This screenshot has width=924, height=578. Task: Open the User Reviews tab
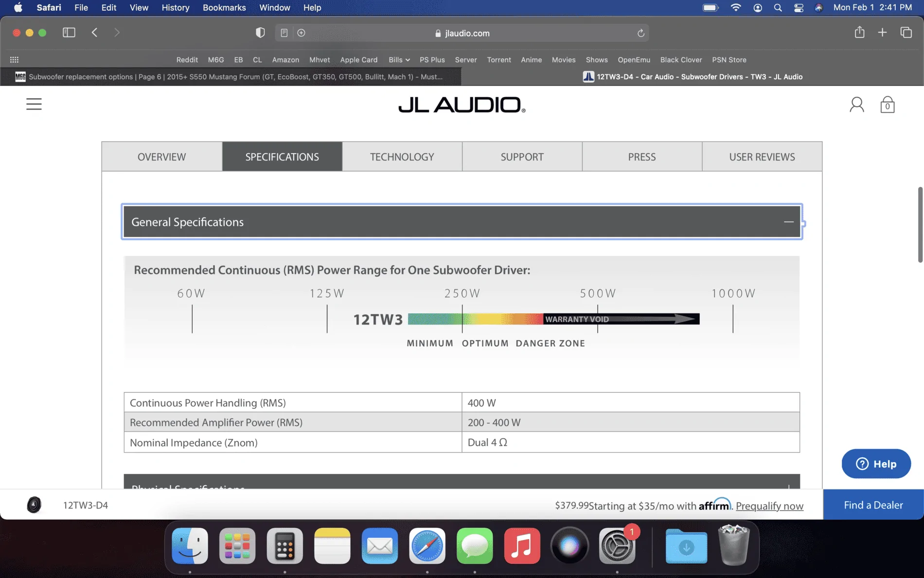(x=762, y=157)
